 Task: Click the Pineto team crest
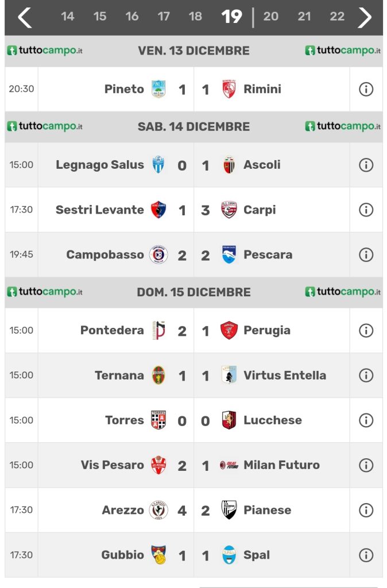[x=158, y=89]
